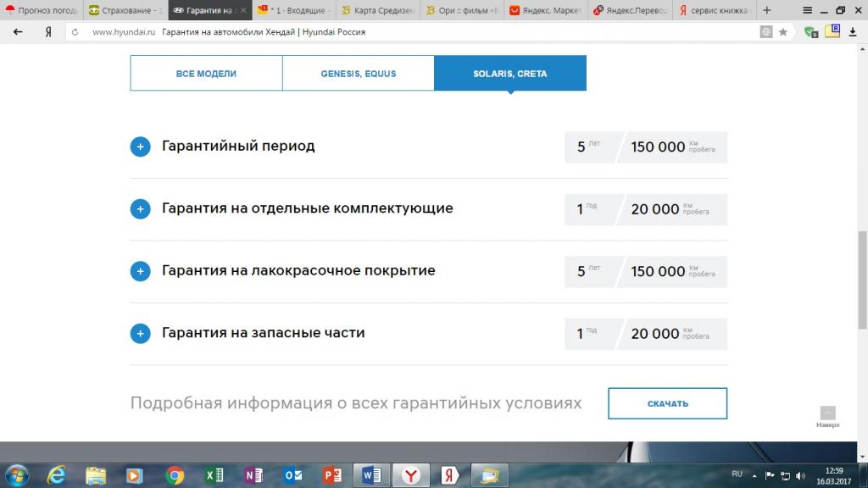Switch to Word on the taskbar

(x=371, y=475)
